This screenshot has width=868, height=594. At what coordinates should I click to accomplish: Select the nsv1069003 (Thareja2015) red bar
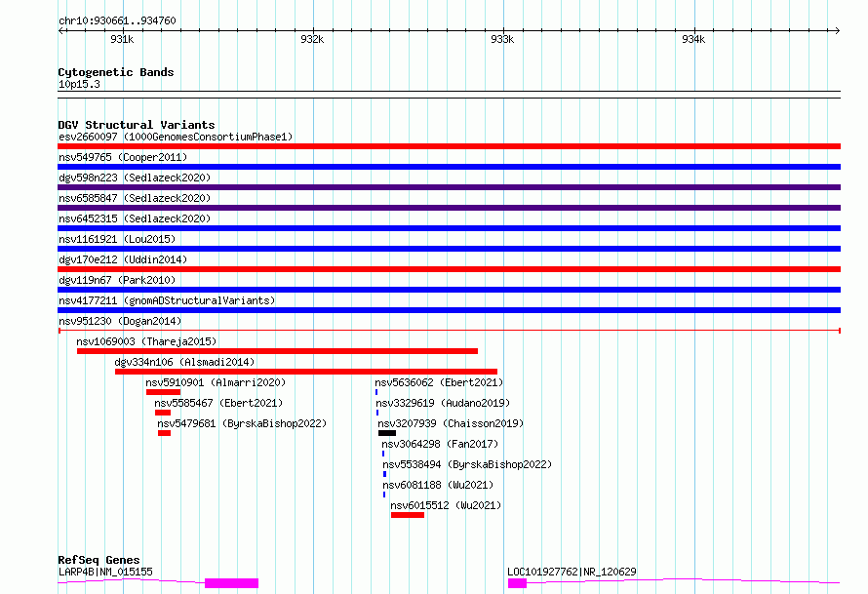click(x=277, y=351)
